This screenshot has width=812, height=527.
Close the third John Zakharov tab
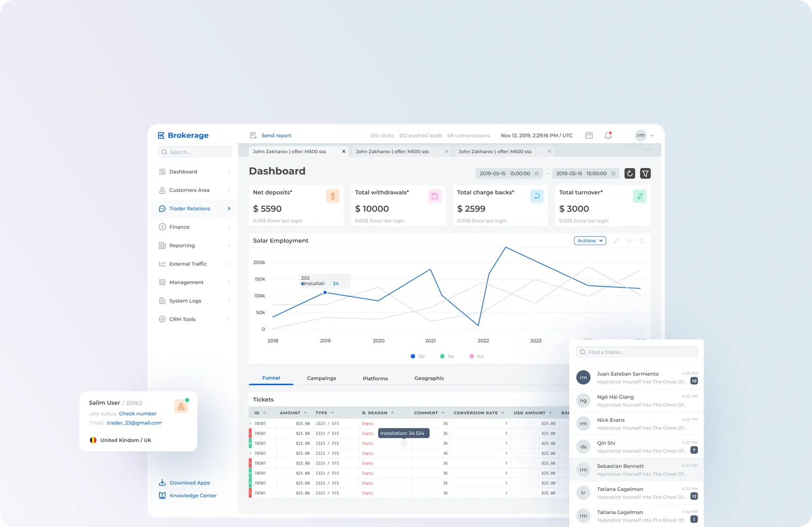[549, 151]
